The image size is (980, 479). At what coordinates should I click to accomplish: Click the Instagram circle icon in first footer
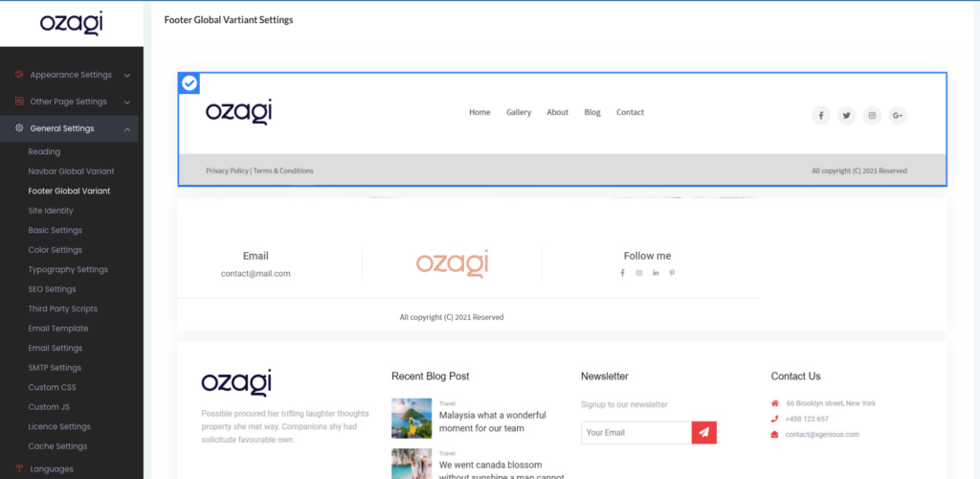click(x=872, y=115)
